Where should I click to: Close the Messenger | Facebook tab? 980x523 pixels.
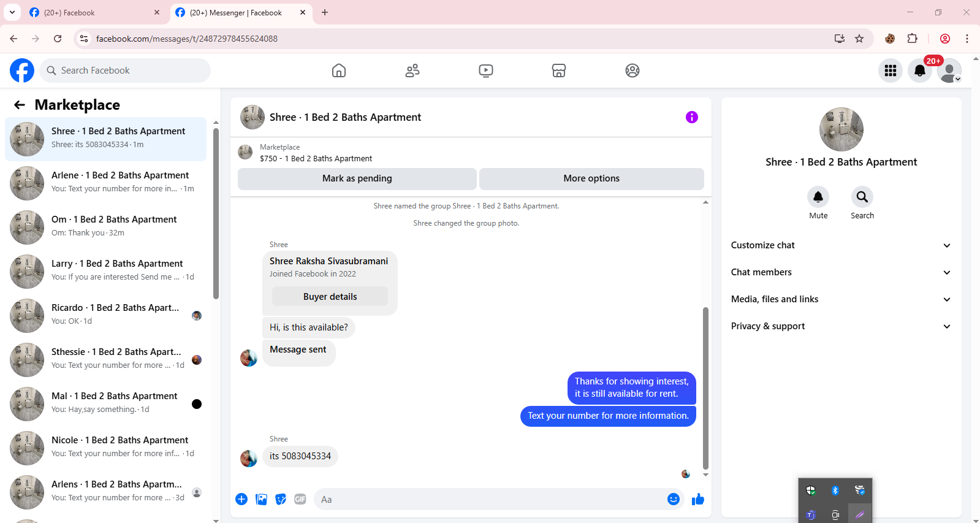coord(303,12)
